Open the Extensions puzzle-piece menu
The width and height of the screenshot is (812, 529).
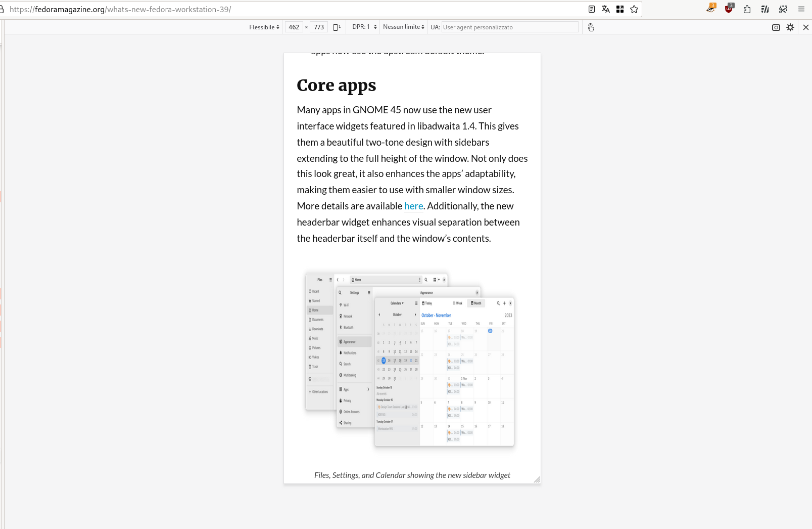pyautogui.click(x=747, y=9)
